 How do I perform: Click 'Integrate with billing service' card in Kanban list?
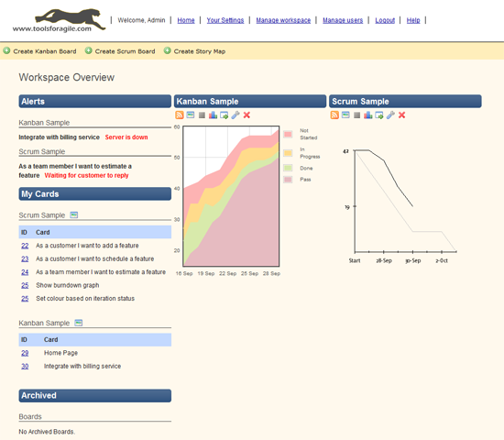pos(82,367)
